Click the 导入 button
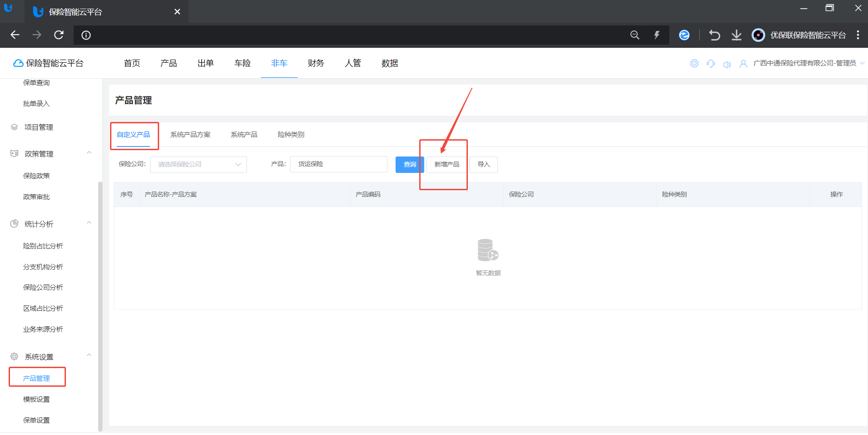This screenshot has height=435, width=868. point(483,164)
